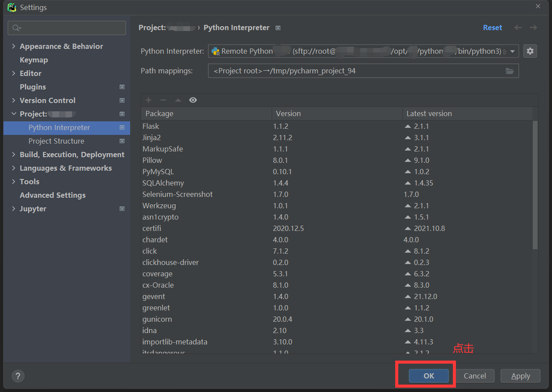The width and height of the screenshot is (552, 392).
Task: Select the gunicorn package row
Action: click(337, 319)
